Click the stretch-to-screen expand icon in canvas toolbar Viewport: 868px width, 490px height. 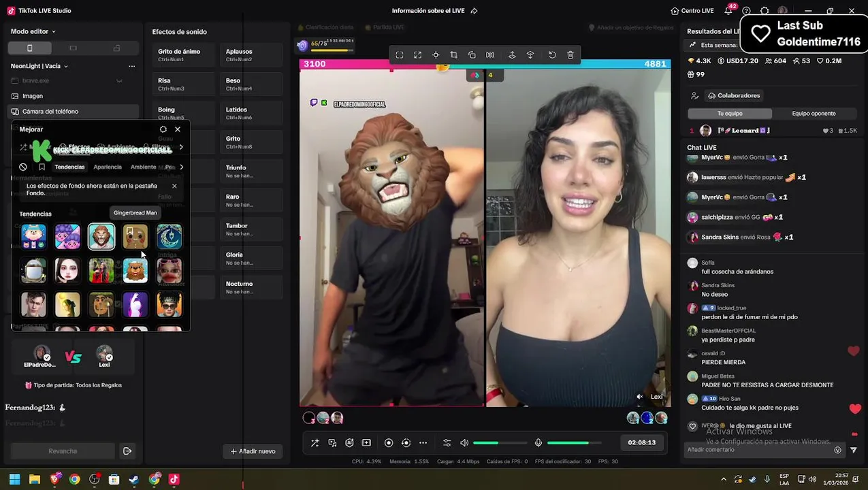pos(417,55)
